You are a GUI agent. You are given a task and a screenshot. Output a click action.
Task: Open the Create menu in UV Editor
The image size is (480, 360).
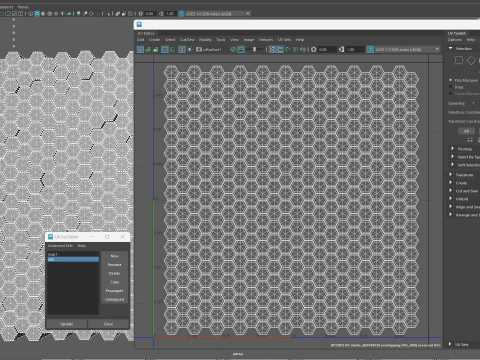point(154,40)
